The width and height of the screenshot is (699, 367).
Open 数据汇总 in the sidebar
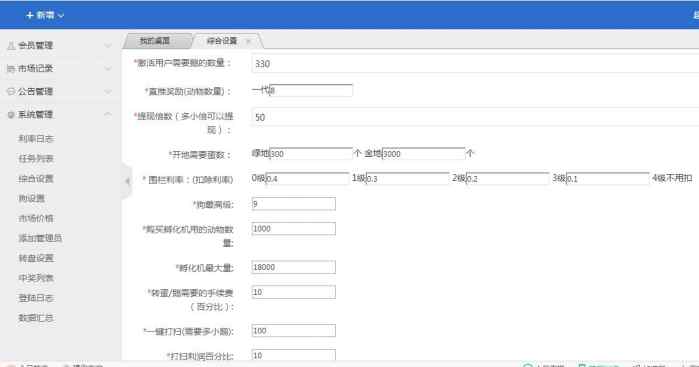coord(36,318)
